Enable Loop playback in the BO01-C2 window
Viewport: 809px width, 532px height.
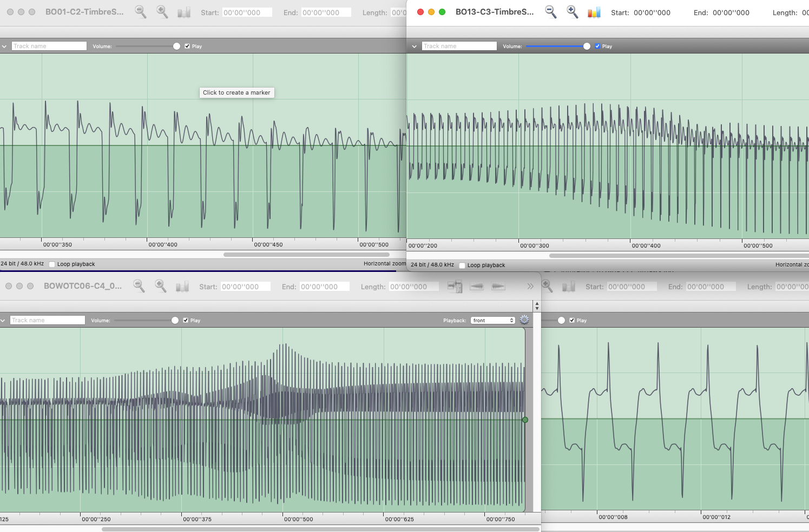[52, 264]
